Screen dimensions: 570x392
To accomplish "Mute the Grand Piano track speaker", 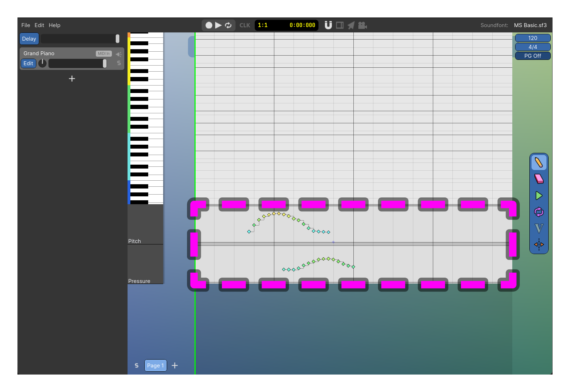I will pyautogui.click(x=119, y=54).
